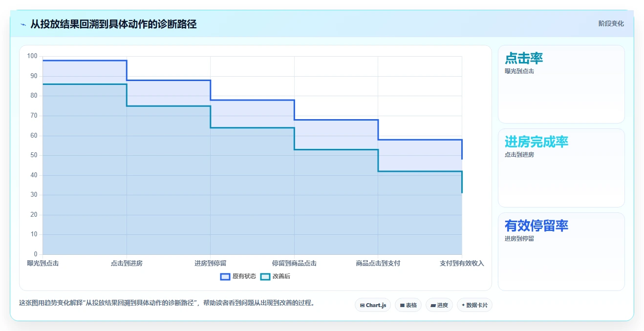Click the 点击到进房 x-axis label
This screenshot has height=331, width=644.
tap(127, 263)
